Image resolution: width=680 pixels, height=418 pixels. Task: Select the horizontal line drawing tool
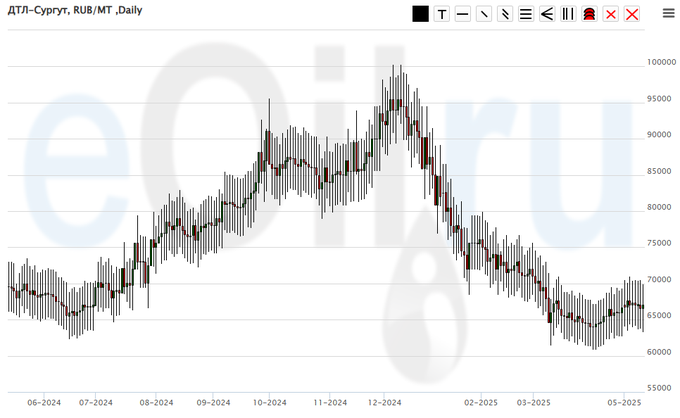point(462,14)
